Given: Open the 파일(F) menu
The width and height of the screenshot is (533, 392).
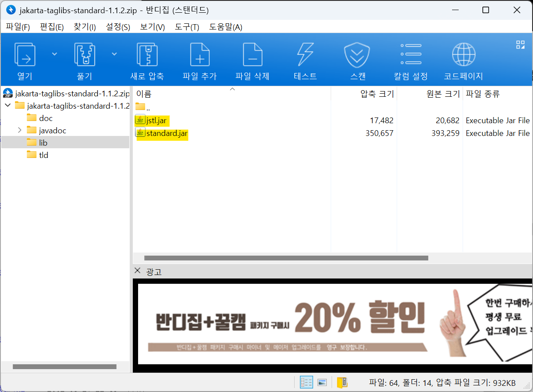Looking at the screenshot, I should pos(18,27).
